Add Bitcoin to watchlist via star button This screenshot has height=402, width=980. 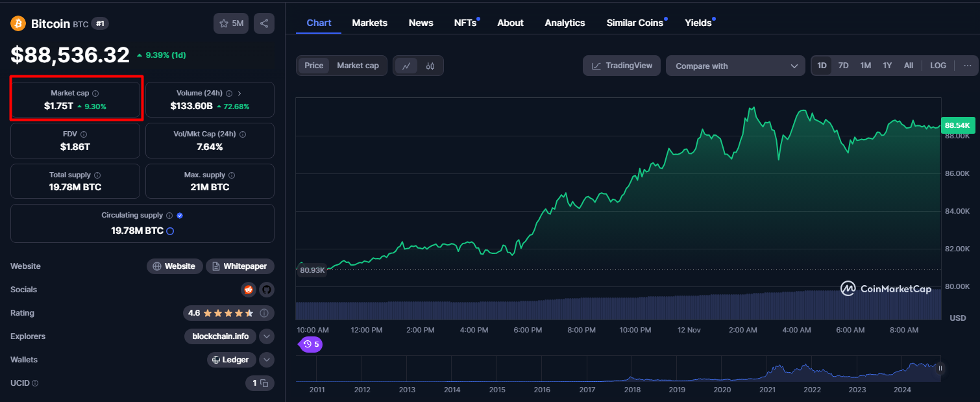[231, 23]
